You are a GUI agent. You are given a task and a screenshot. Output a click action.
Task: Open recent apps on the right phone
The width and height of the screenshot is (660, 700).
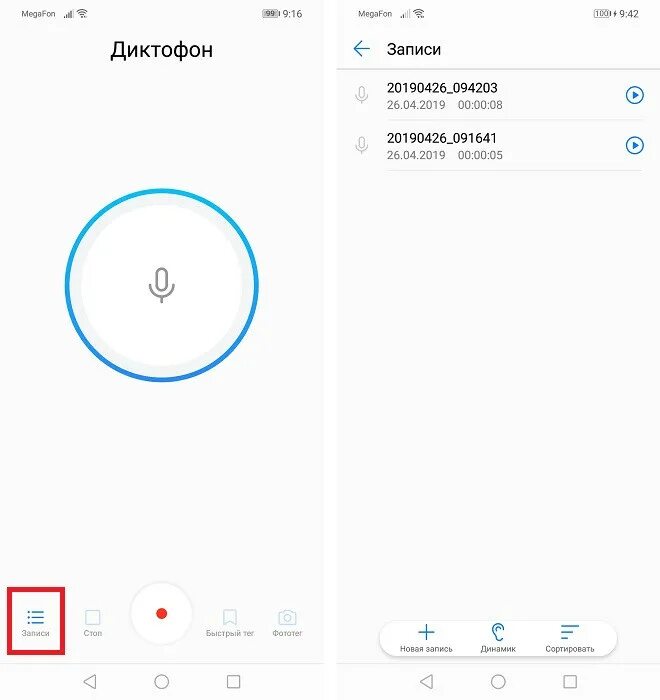(x=570, y=682)
